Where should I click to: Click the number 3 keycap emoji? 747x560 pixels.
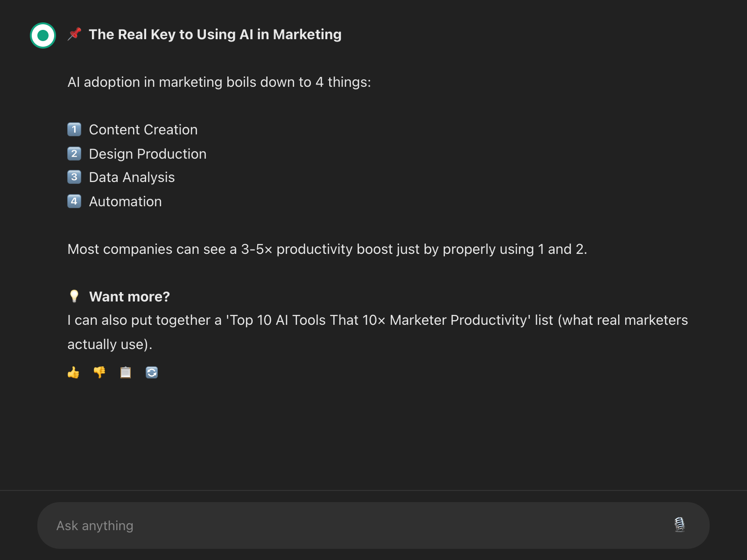point(74,177)
